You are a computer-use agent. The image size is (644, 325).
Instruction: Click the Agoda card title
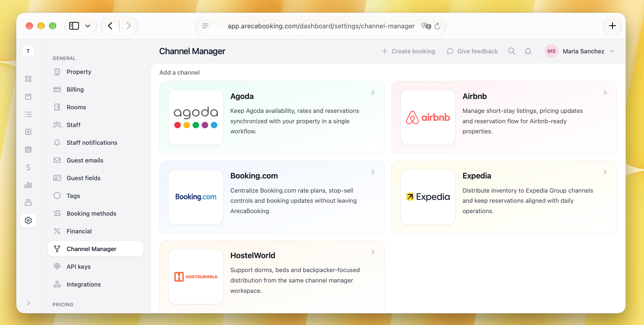coord(242,96)
